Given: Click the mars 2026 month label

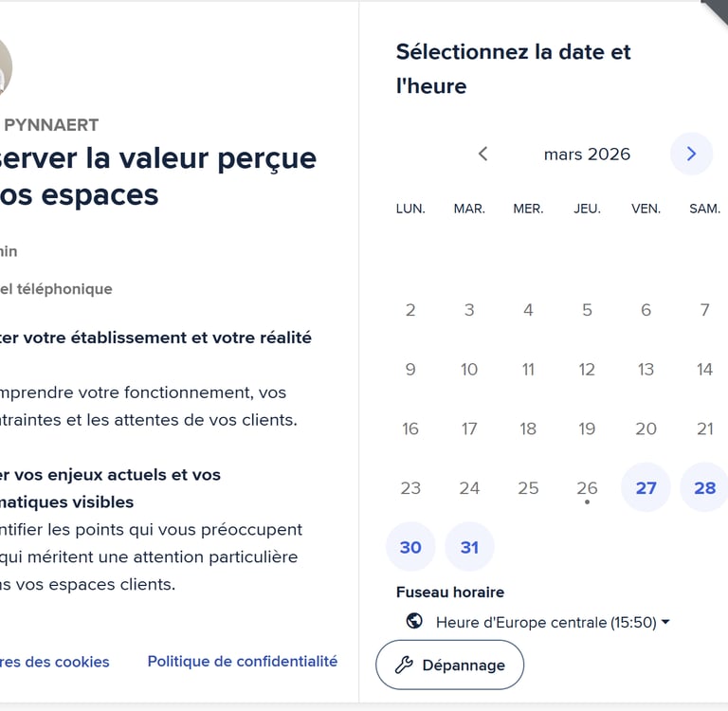Looking at the screenshot, I should coord(587,155).
